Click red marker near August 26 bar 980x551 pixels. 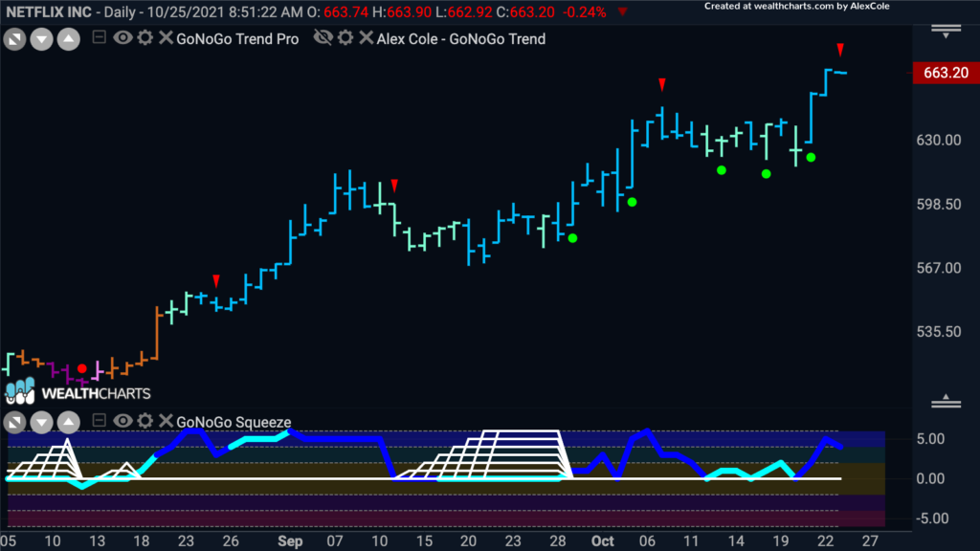[216, 280]
